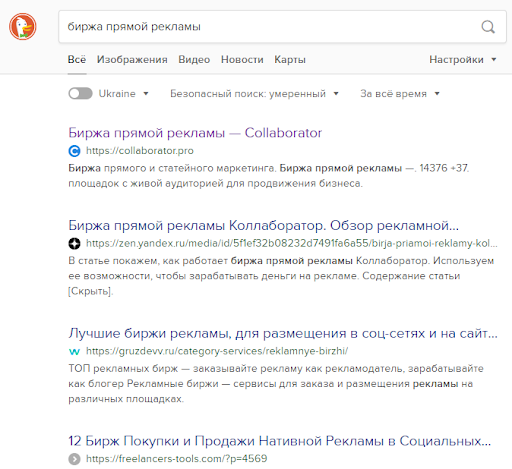Click the Yandex Zen favicon icon
Screen dimensions: 512x469
tap(74, 244)
